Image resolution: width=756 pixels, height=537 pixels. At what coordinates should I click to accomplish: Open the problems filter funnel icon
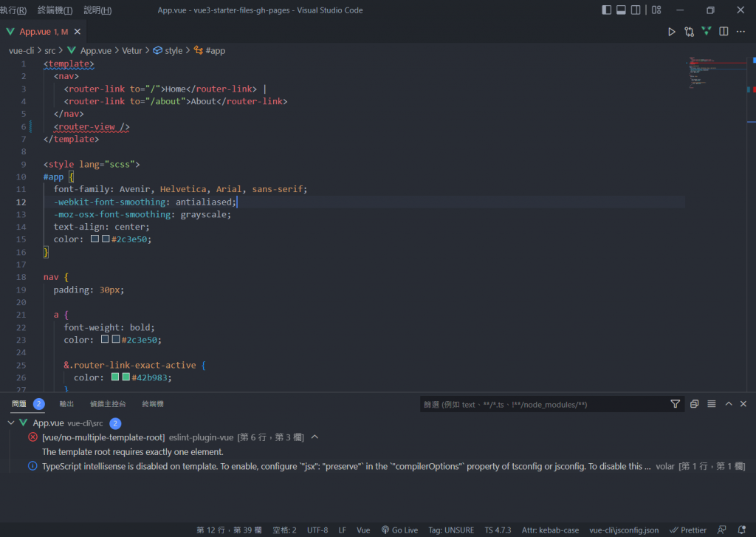point(676,404)
